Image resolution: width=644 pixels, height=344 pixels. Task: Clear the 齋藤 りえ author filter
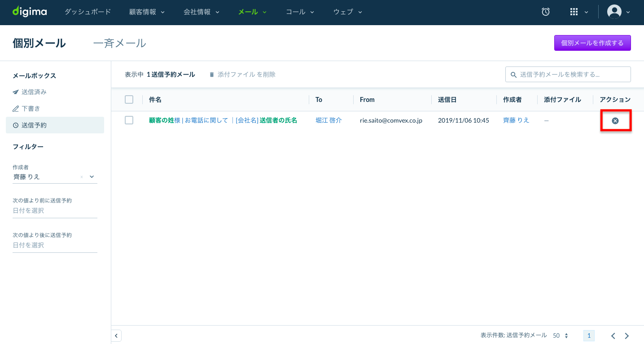[82, 177]
